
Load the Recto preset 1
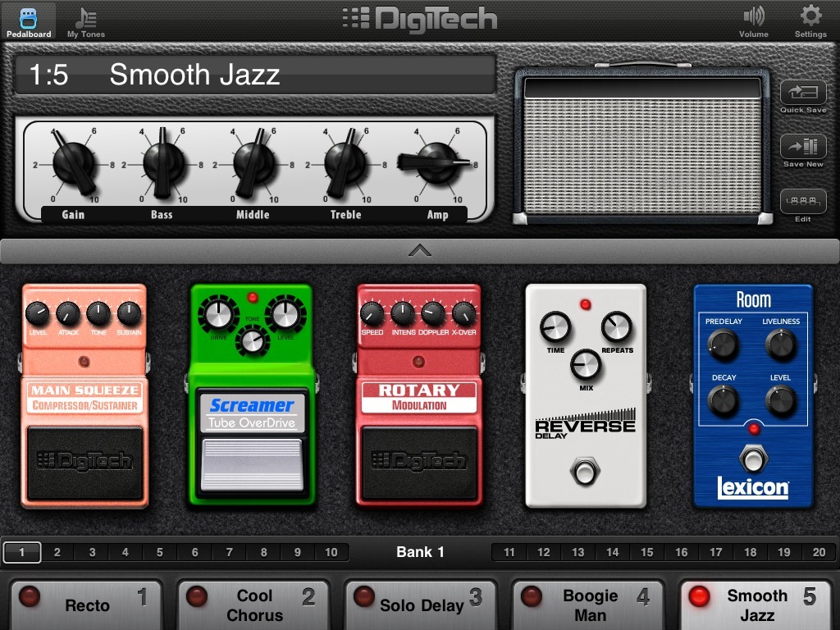click(x=85, y=605)
